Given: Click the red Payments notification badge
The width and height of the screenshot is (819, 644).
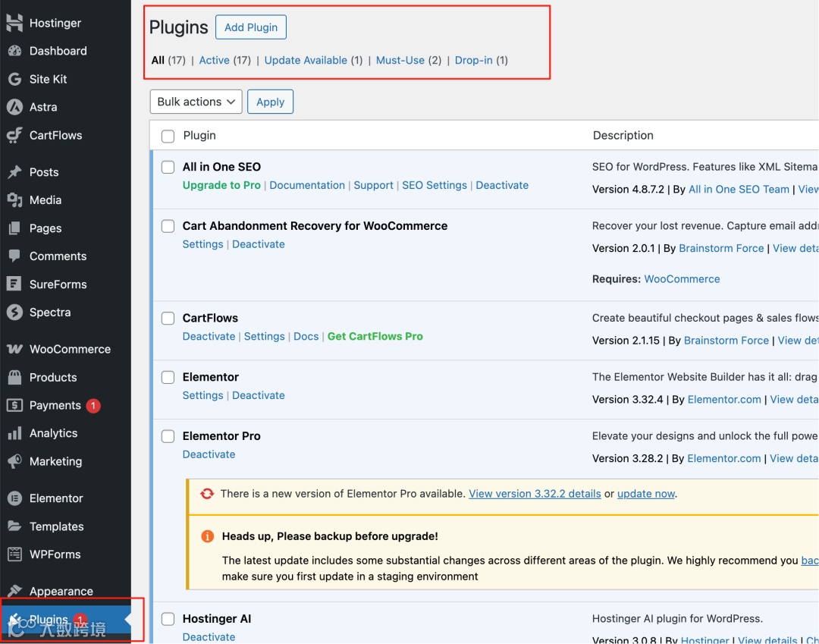Looking at the screenshot, I should pos(93,405).
